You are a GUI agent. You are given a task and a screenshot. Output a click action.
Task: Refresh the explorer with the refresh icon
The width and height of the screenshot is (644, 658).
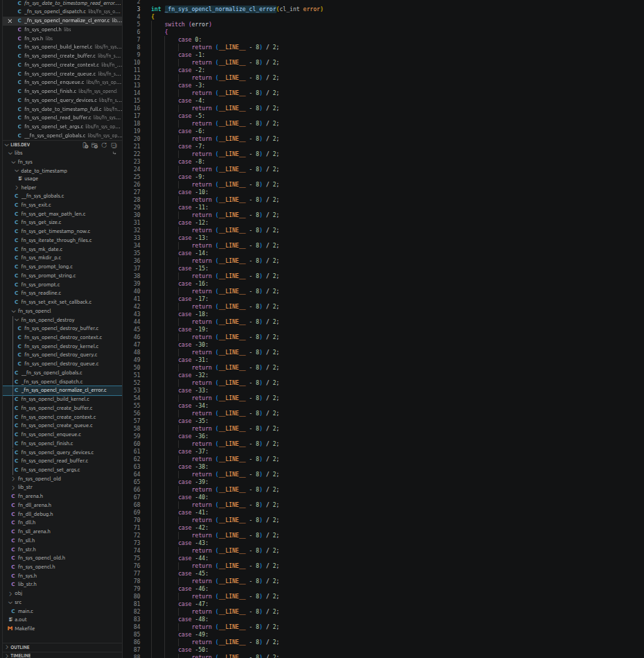click(x=104, y=145)
